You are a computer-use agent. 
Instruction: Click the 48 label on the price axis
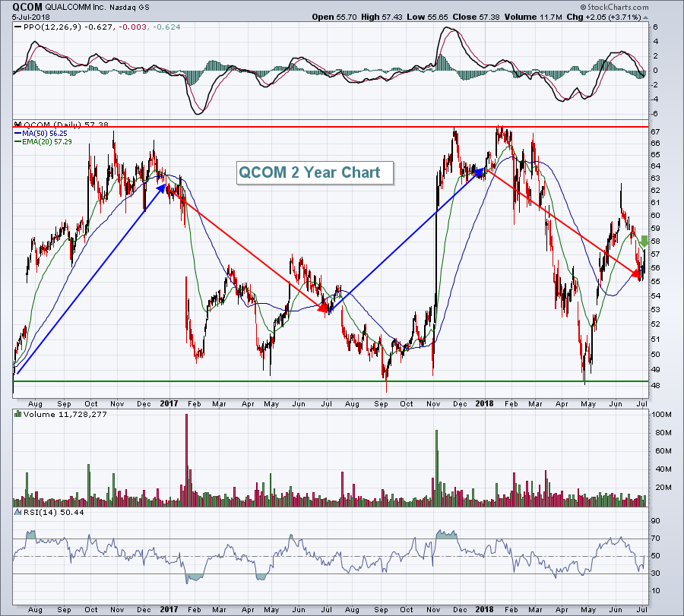656,385
